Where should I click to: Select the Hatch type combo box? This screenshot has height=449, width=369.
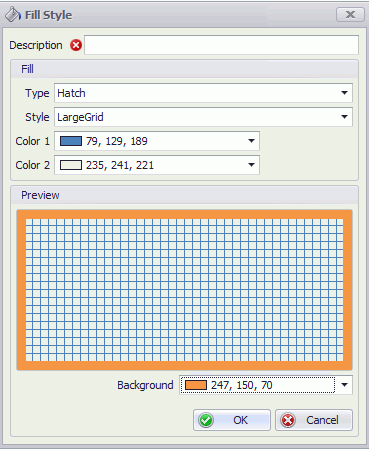click(x=203, y=93)
